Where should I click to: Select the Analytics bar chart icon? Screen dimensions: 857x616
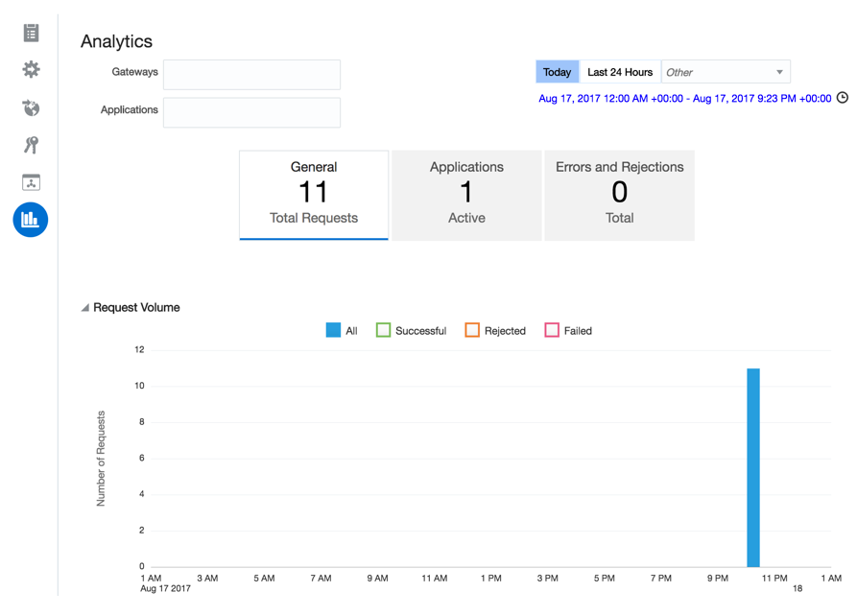pyautogui.click(x=31, y=220)
